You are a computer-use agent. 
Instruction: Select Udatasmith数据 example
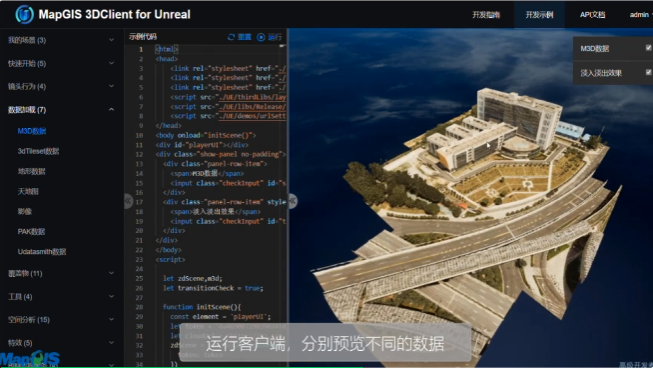[42, 252]
